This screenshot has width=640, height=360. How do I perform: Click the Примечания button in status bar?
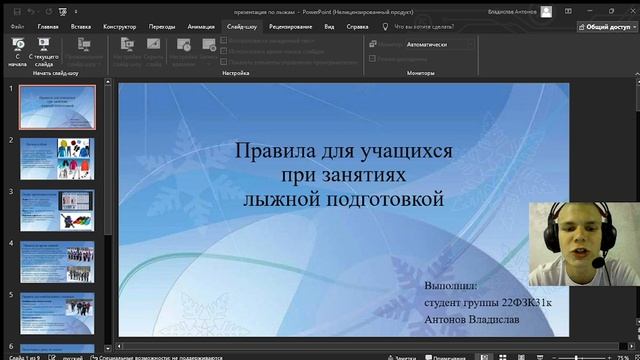point(445,358)
